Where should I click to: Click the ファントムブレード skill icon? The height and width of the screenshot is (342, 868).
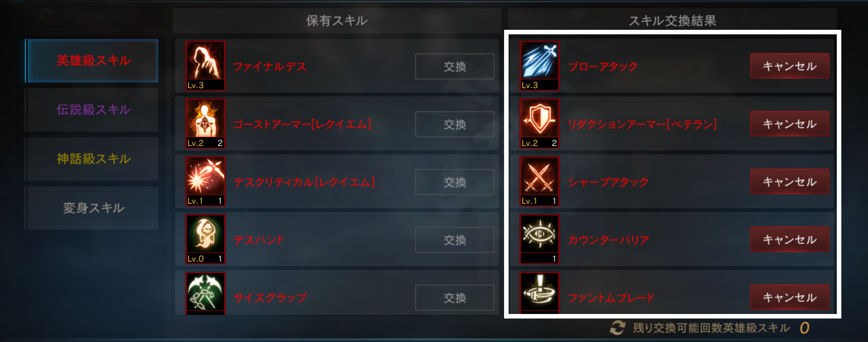539,293
